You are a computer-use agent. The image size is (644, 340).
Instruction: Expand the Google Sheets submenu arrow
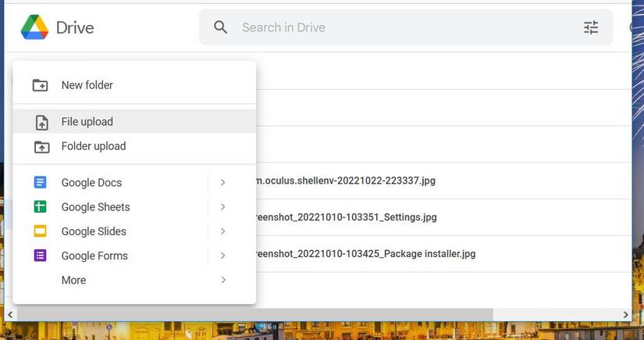[223, 206]
